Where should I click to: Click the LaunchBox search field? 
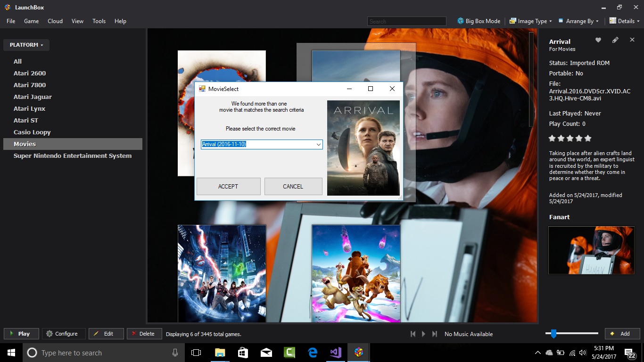(x=406, y=21)
